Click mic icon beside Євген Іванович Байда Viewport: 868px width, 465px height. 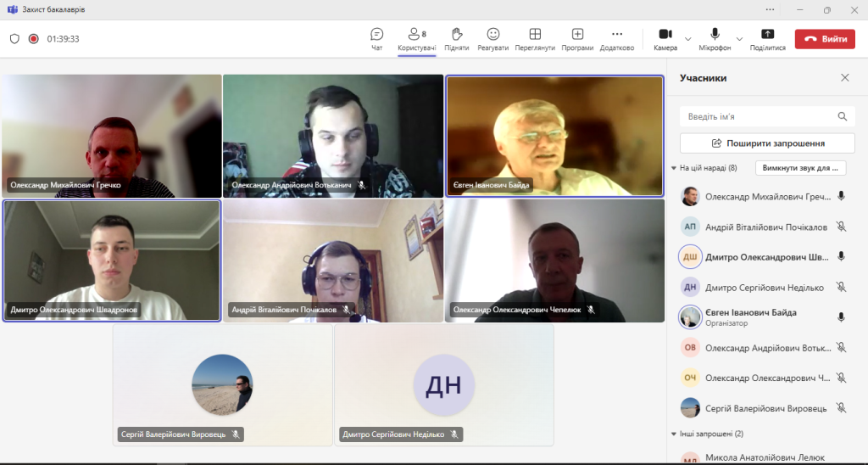pos(842,317)
